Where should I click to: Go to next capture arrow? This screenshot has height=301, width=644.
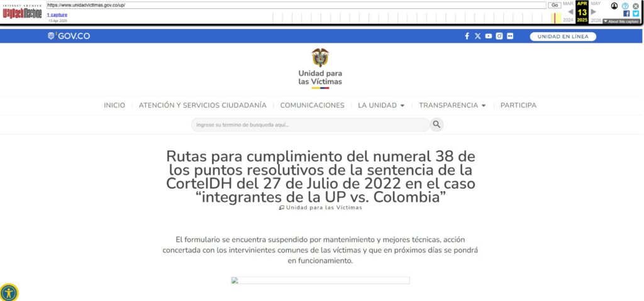(x=594, y=12)
